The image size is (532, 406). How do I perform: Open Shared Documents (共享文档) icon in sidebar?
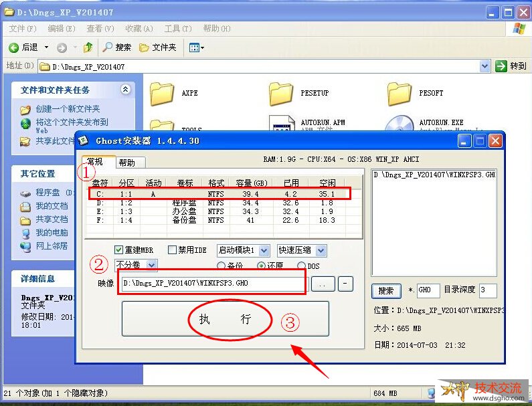pos(25,221)
